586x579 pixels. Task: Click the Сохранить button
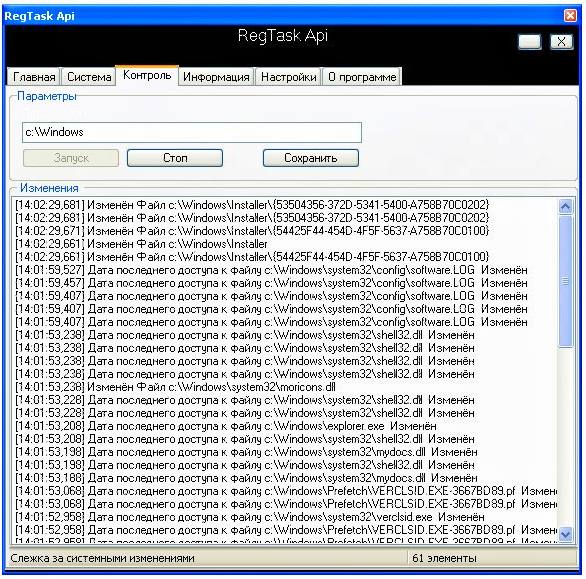311,158
